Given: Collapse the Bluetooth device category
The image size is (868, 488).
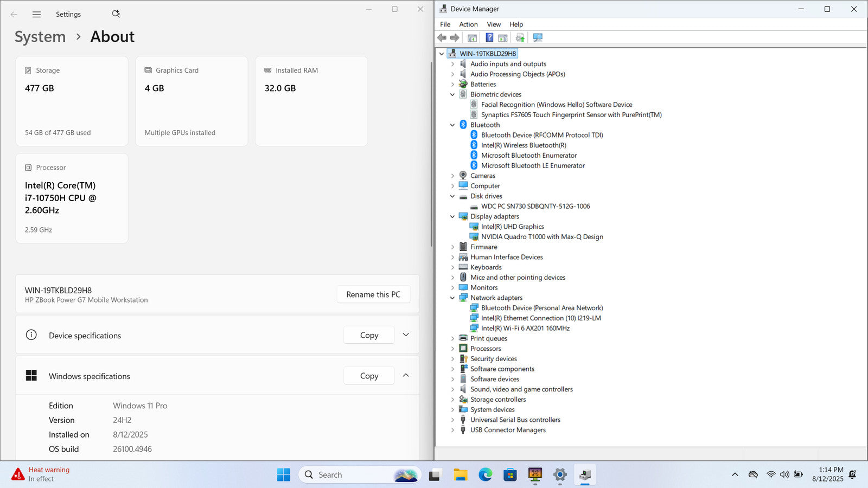Looking at the screenshot, I should [x=452, y=125].
